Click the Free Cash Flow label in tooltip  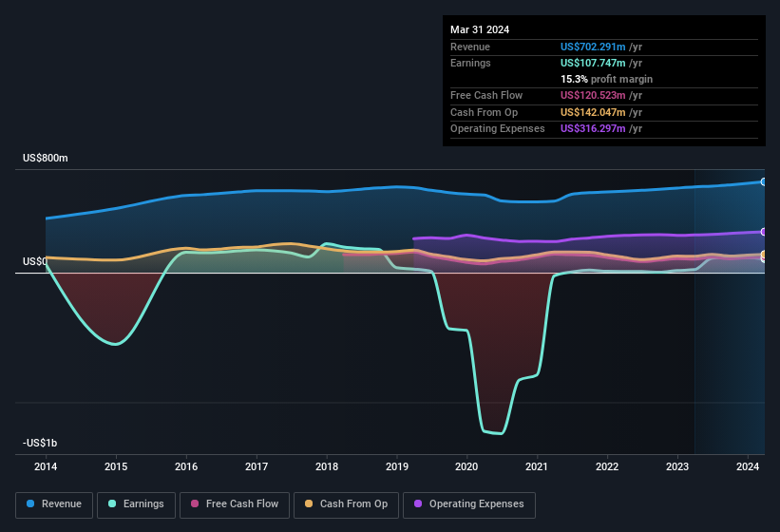[486, 95]
